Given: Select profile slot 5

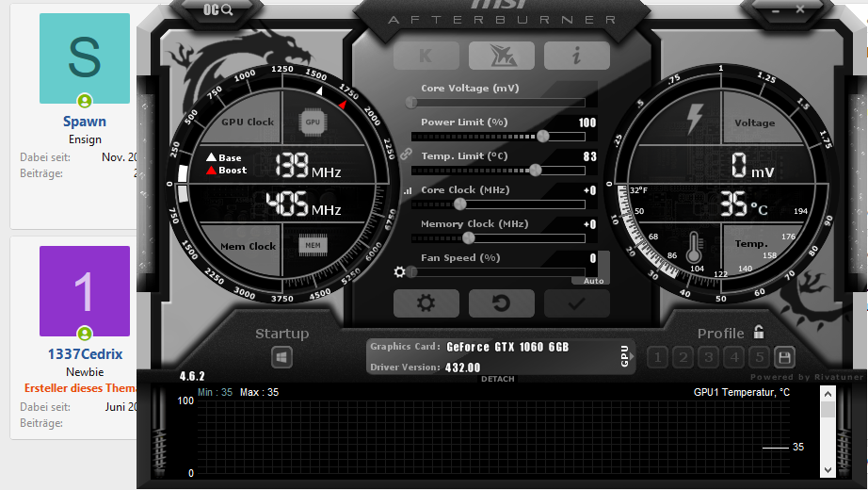Looking at the screenshot, I should 760,357.
